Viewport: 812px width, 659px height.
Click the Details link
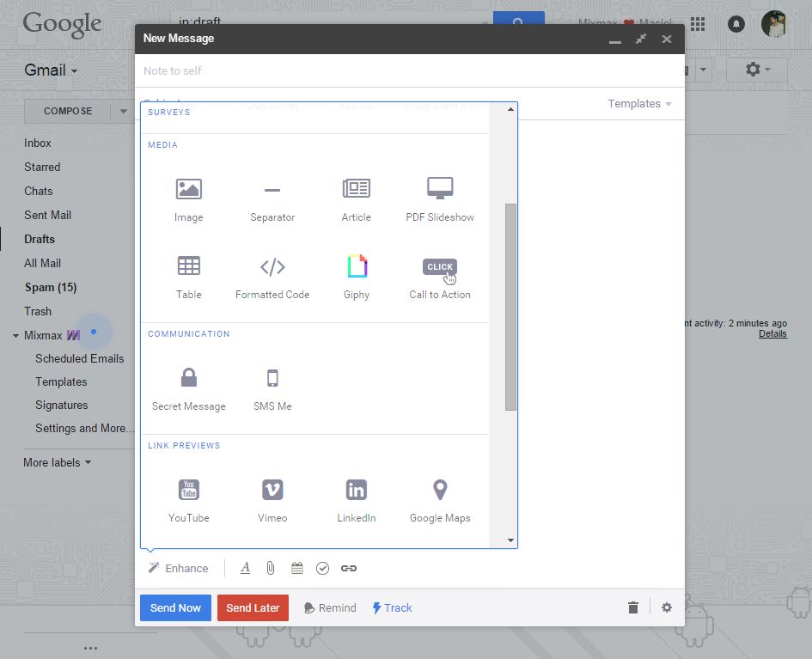pos(772,334)
